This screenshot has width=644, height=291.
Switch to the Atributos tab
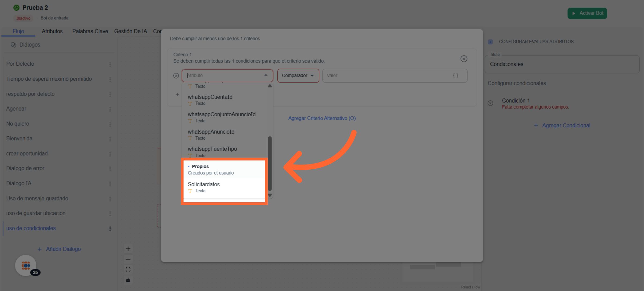[x=52, y=31]
